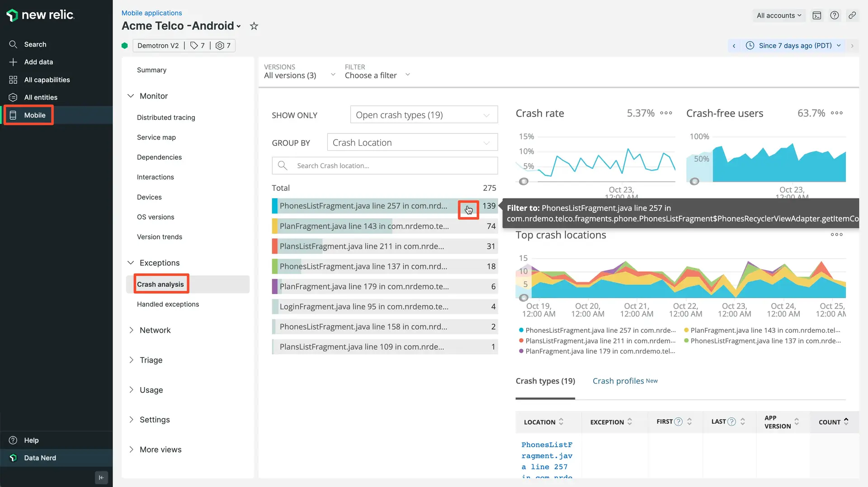The image size is (868, 487).
Task: Select Handled exceptions in the sidebar
Action: [x=168, y=304]
